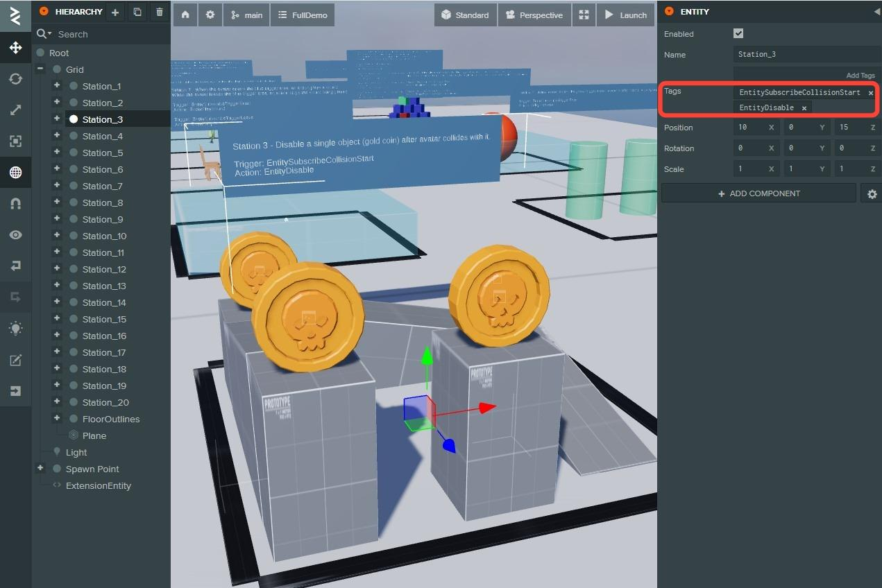Select the Rotate gizmo tool
The width and height of the screenshot is (882, 588).
click(15, 79)
